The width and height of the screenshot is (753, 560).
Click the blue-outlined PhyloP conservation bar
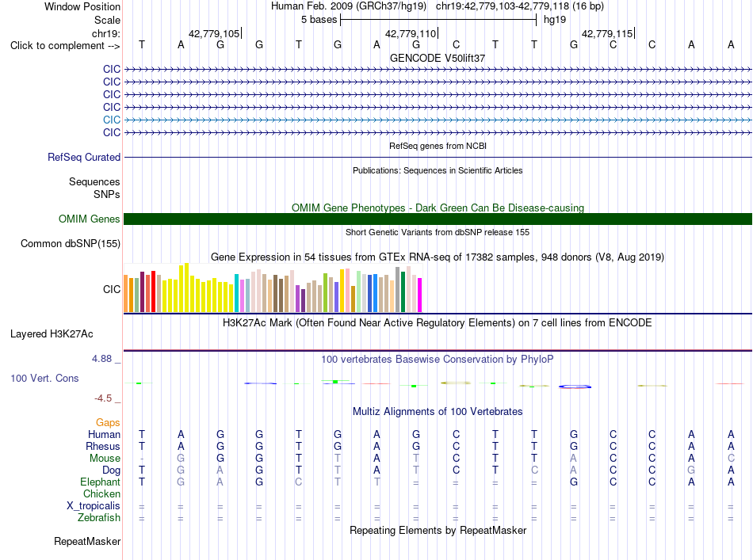(575, 387)
